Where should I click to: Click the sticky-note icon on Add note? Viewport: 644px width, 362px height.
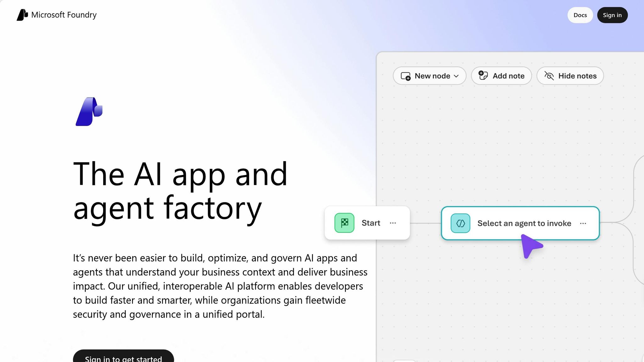[x=483, y=75]
